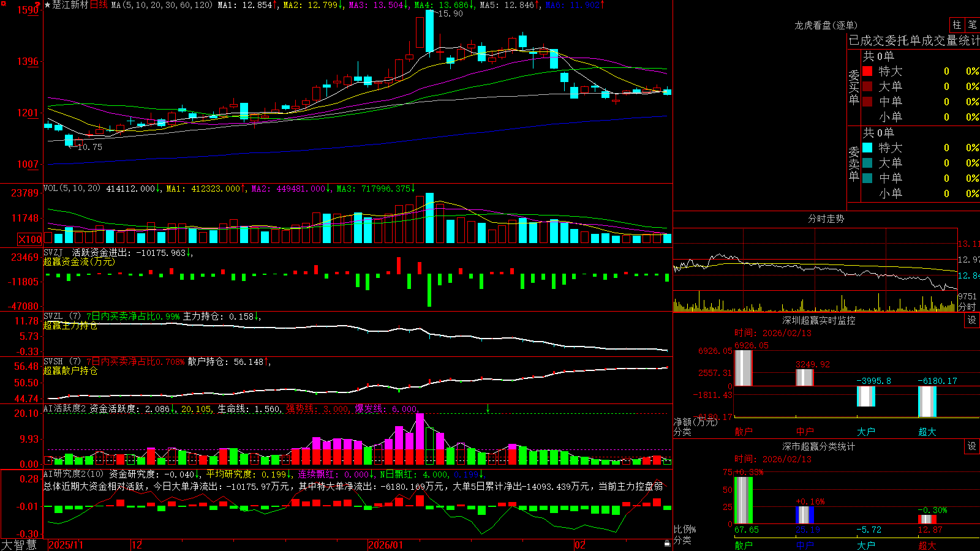Click the red 特大 buy-order color swatch
The width and height of the screenshot is (980, 551).
867,71
